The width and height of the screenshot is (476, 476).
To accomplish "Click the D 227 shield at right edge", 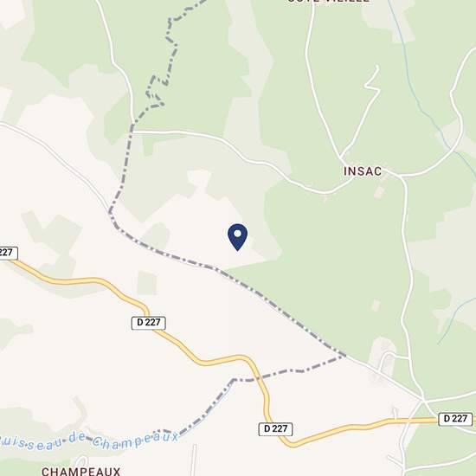I will pos(455,419).
